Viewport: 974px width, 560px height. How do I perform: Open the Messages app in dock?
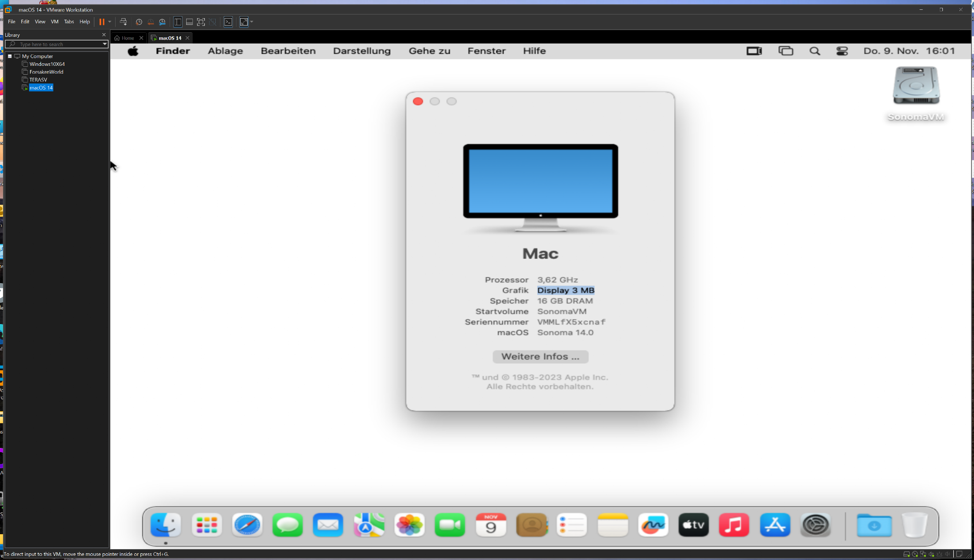tap(288, 525)
